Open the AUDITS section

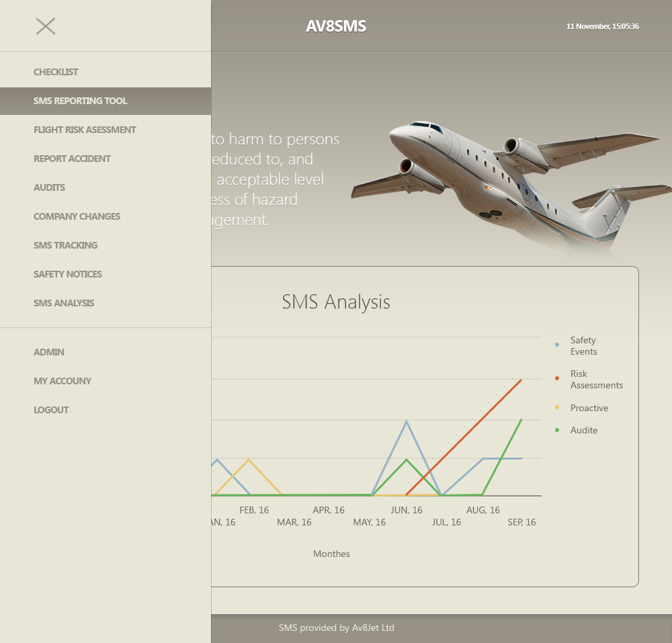pyautogui.click(x=49, y=187)
